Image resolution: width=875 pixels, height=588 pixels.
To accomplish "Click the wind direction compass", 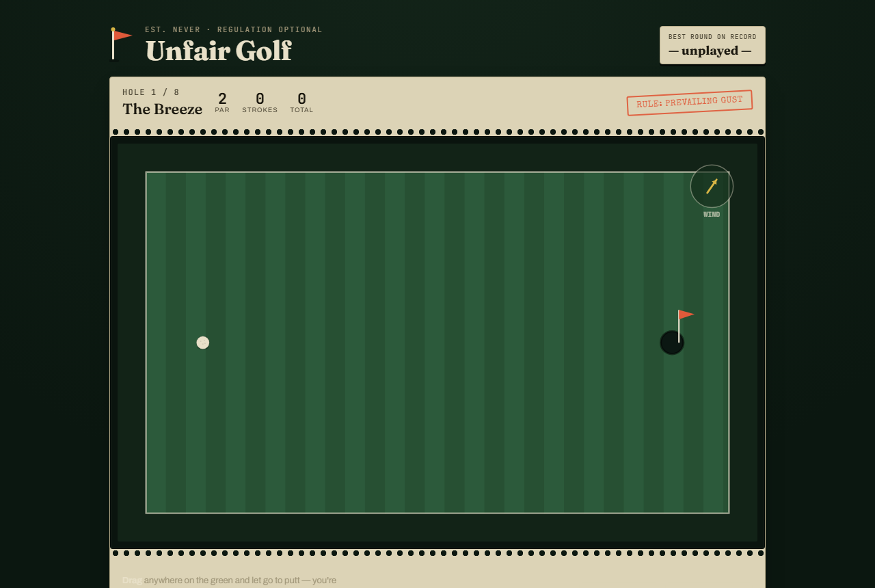I will (x=712, y=186).
